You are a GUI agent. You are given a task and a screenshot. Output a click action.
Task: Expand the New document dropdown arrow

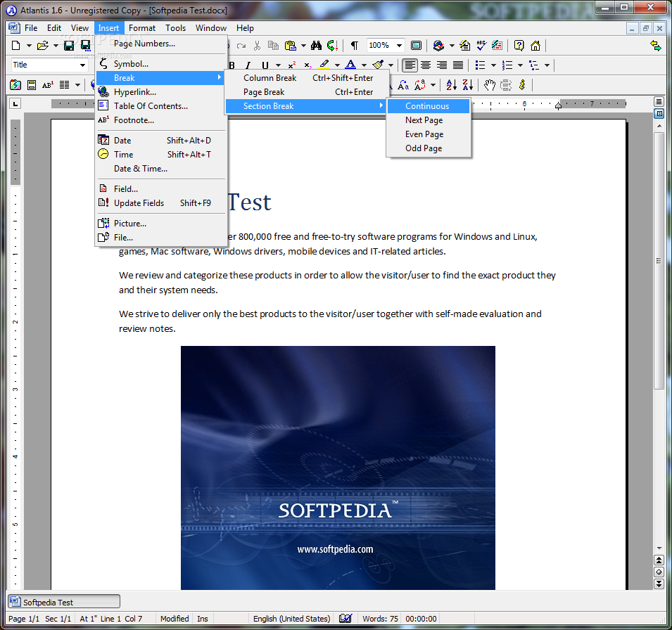(29, 46)
